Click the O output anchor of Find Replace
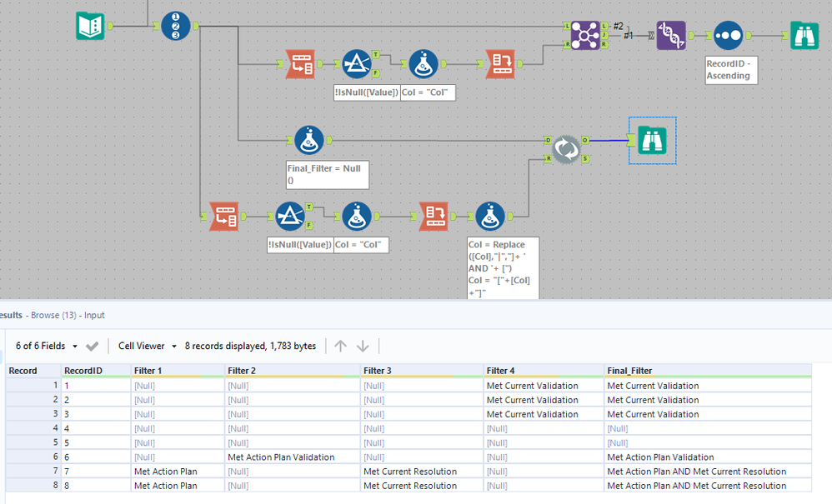This screenshot has width=832, height=504. click(585, 140)
